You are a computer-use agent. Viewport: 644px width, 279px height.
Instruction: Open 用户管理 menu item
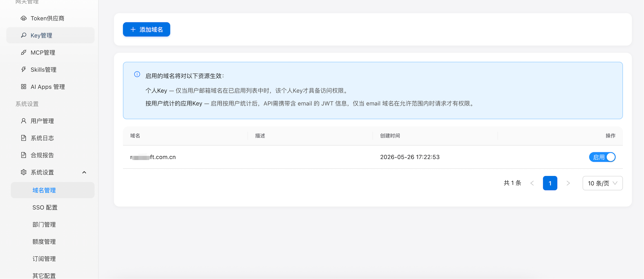tap(50, 121)
